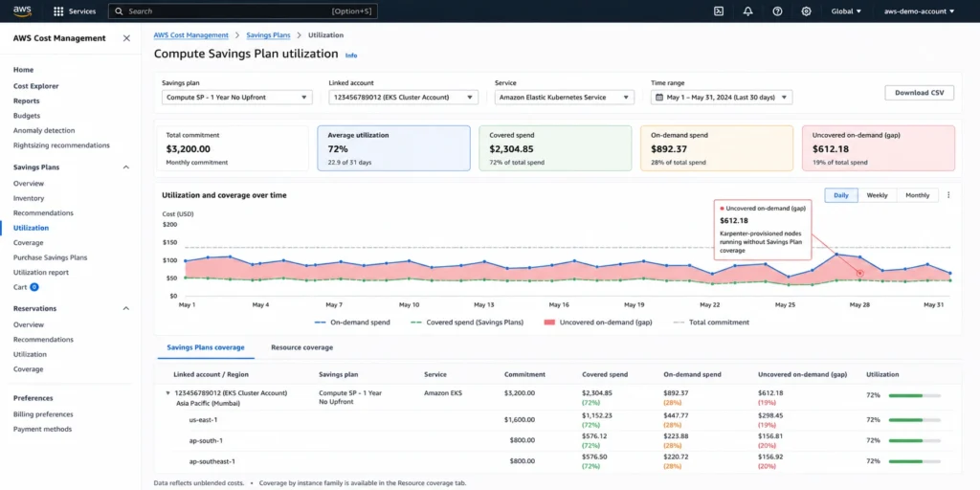Switch the chart to Monthly
This screenshot has height=490, width=980.
pyautogui.click(x=918, y=195)
